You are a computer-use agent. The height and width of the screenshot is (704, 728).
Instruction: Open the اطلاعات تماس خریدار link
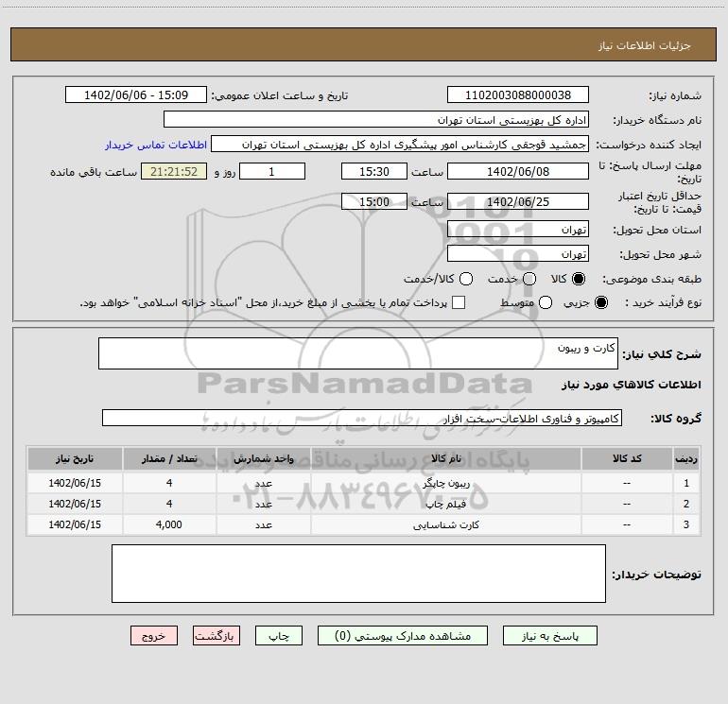point(156,145)
